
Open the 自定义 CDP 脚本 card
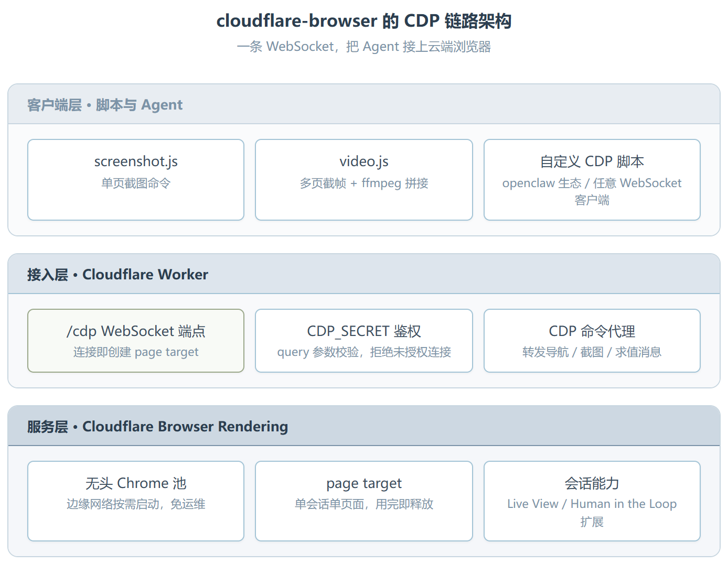click(x=592, y=180)
